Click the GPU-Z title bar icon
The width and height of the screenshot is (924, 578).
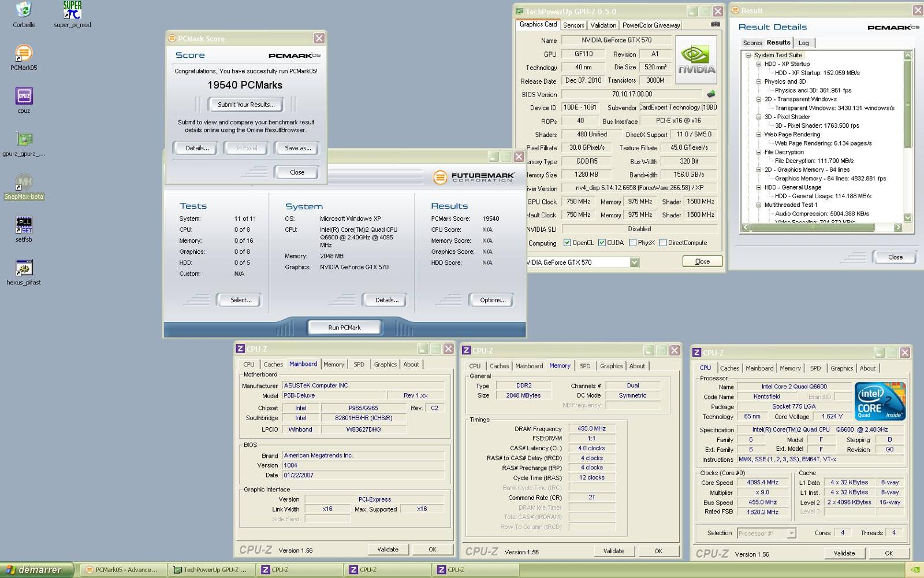pos(519,12)
